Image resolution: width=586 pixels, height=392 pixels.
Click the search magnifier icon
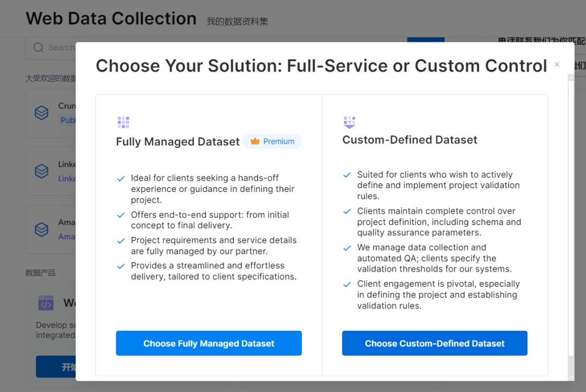click(39, 48)
